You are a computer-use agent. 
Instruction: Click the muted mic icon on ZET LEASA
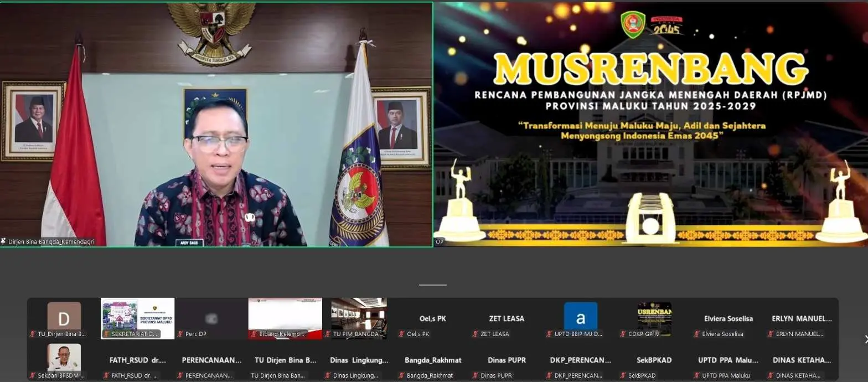coord(475,334)
